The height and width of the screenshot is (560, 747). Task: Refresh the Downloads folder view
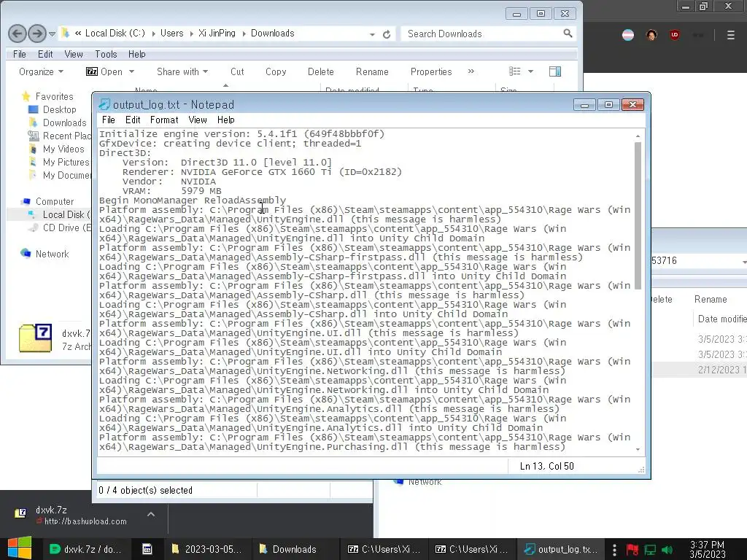tap(387, 34)
